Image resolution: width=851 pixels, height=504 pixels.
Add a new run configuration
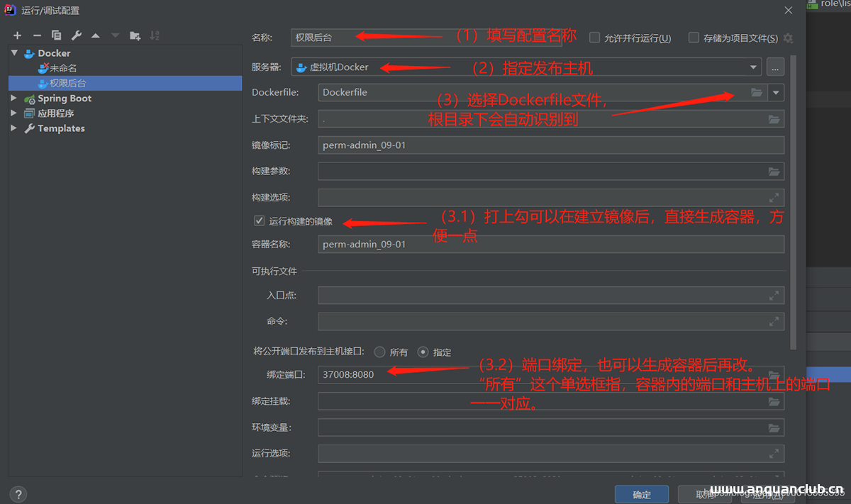click(17, 35)
